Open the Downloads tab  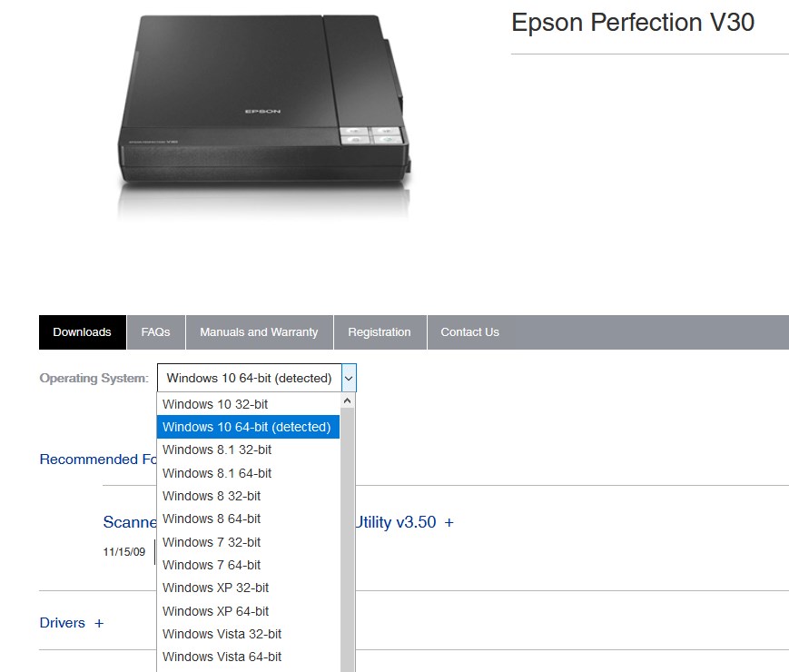pos(82,332)
